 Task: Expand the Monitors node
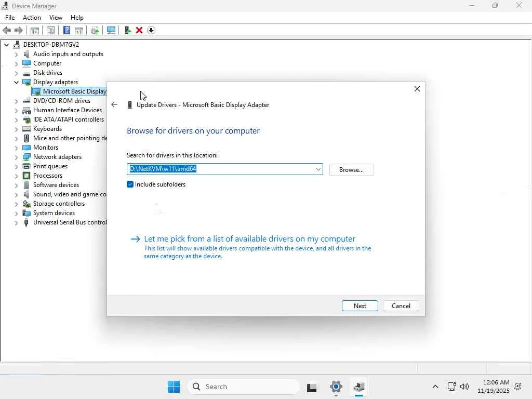click(16, 148)
